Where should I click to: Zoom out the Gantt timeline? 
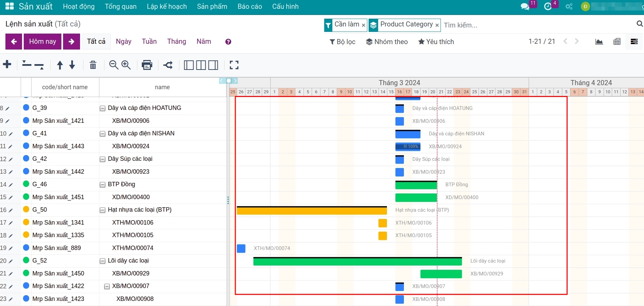click(x=114, y=65)
